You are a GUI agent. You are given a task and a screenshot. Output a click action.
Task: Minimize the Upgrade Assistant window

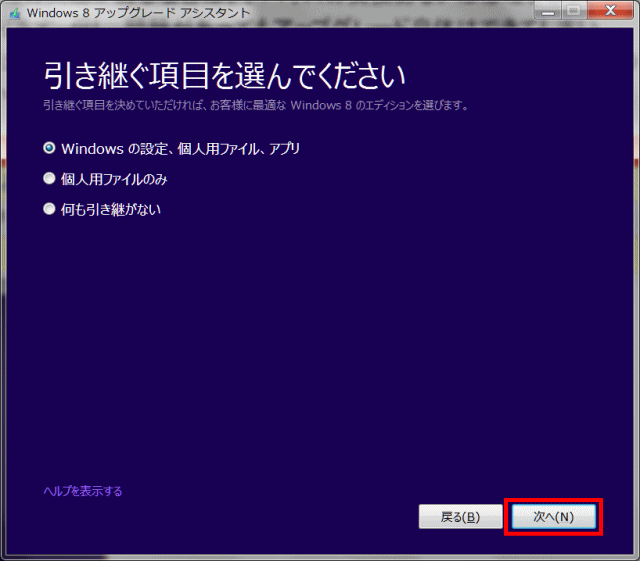548,11
